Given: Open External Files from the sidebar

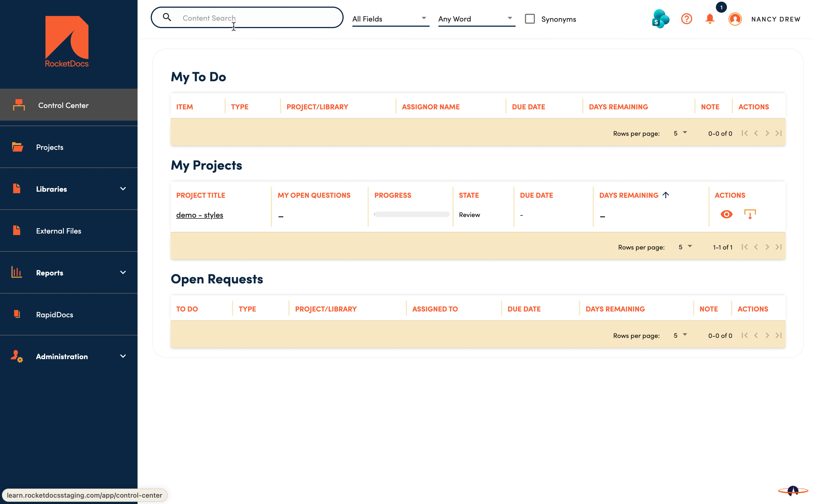Looking at the screenshot, I should (58, 231).
